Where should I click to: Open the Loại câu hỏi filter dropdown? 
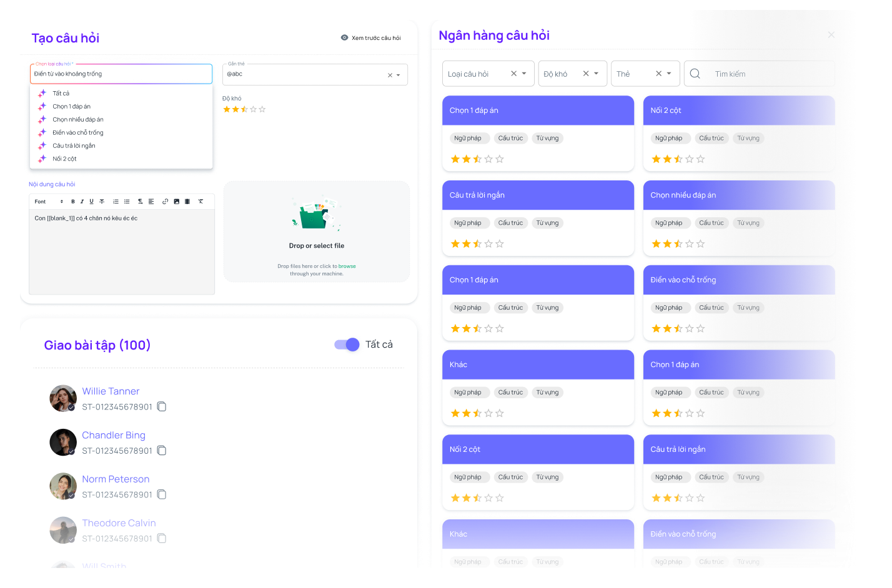[524, 74]
